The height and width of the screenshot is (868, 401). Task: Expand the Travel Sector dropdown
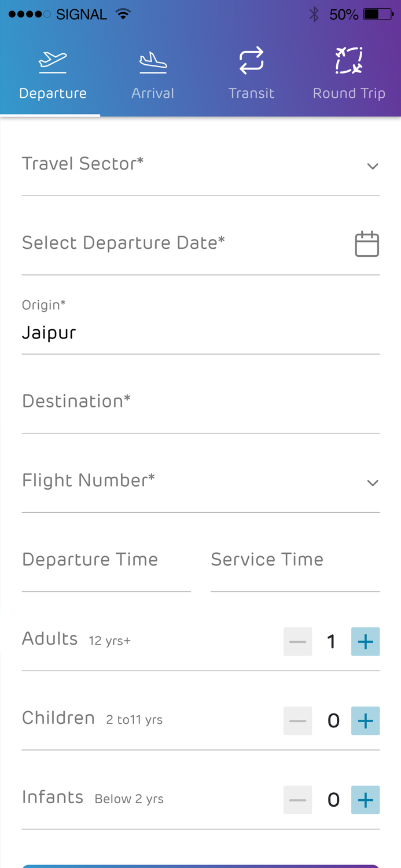372,166
